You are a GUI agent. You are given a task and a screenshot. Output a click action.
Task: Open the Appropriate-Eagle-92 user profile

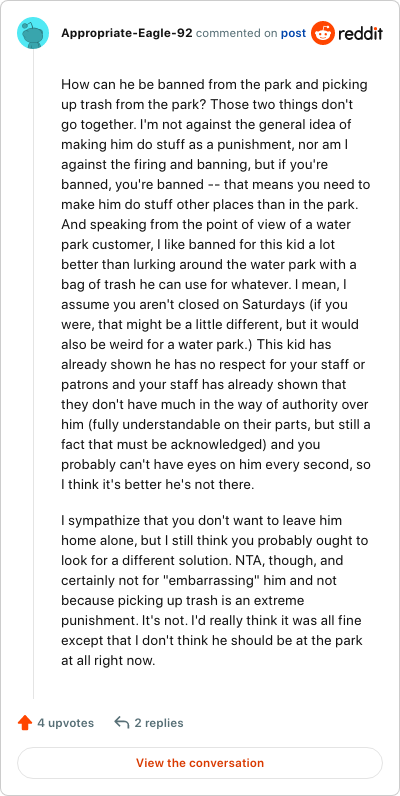126,34
